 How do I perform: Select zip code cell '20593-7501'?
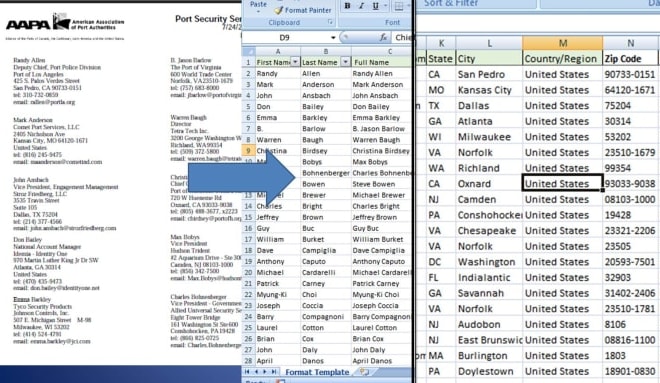[630, 262]
